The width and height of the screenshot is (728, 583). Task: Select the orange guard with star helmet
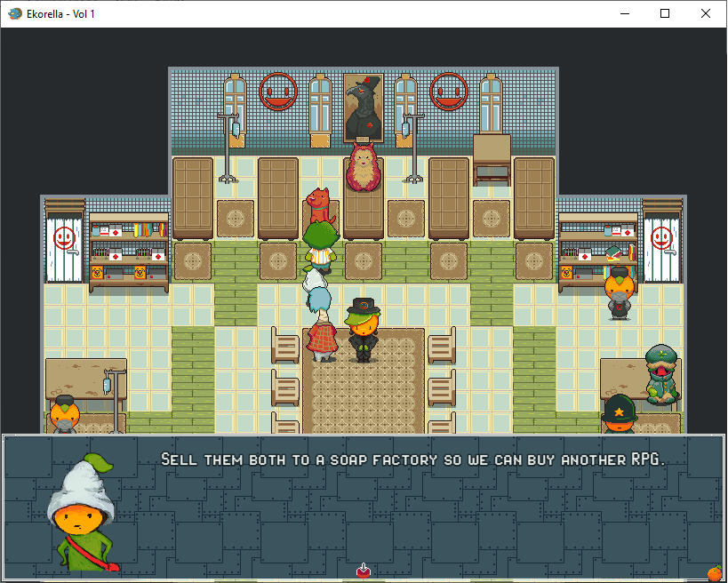click(x=619, y=414)
